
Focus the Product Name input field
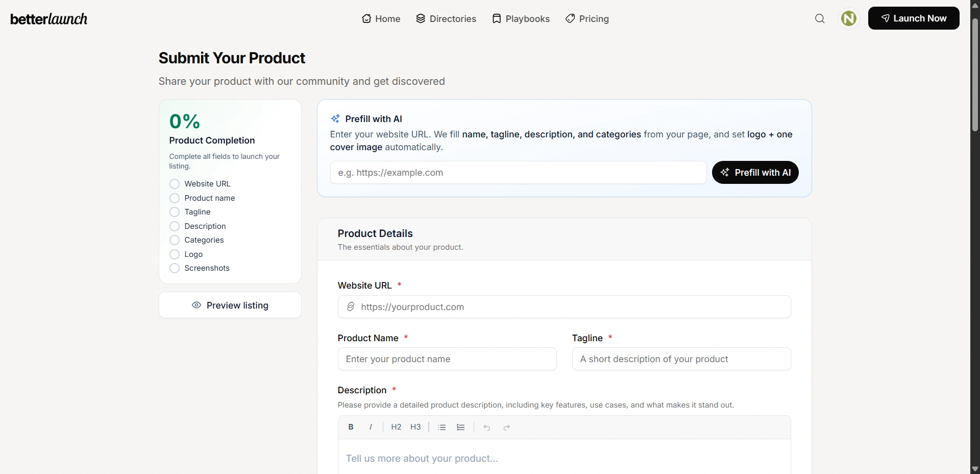coord(447,359)
